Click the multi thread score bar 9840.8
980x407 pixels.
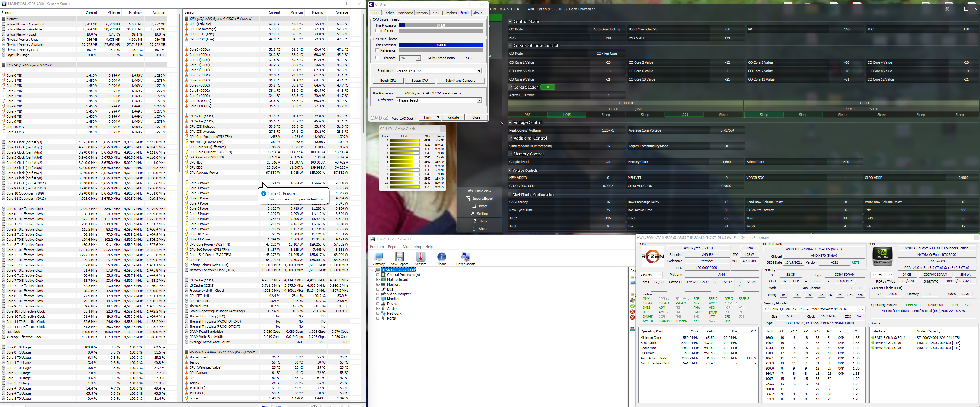(x=441, y=45)
